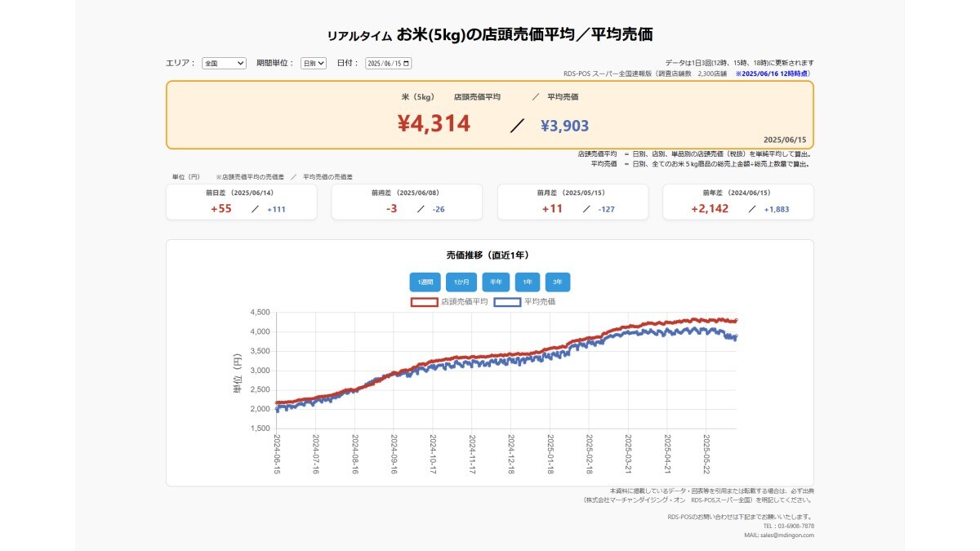This screenshot has height=551, width=980.
Task: Select the 1週間 period button
Action: coord(425,282)
